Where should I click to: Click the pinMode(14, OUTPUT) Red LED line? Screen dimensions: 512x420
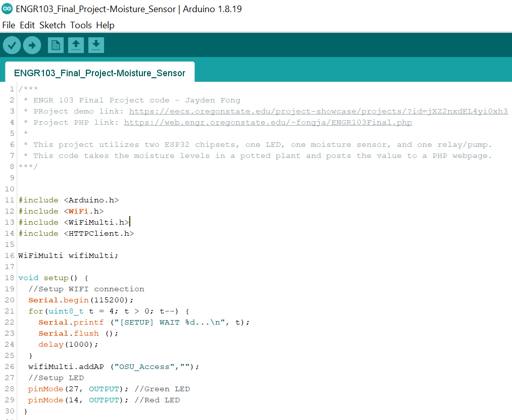click(x=104, y=400)
